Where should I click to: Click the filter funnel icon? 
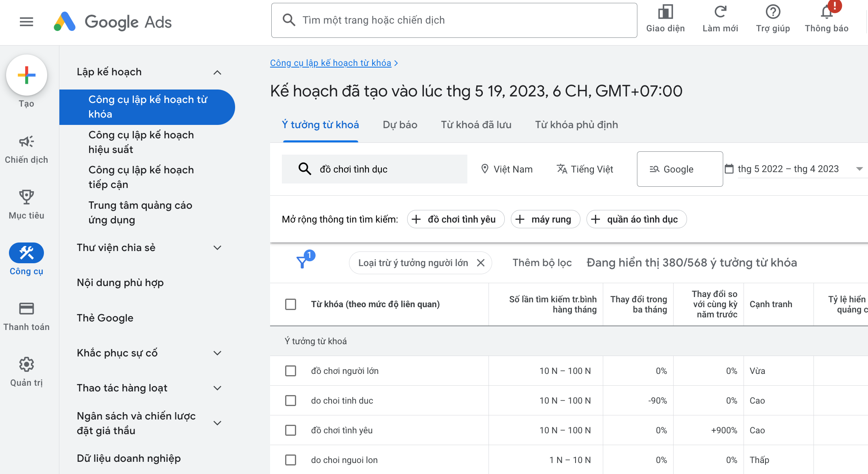302,262
